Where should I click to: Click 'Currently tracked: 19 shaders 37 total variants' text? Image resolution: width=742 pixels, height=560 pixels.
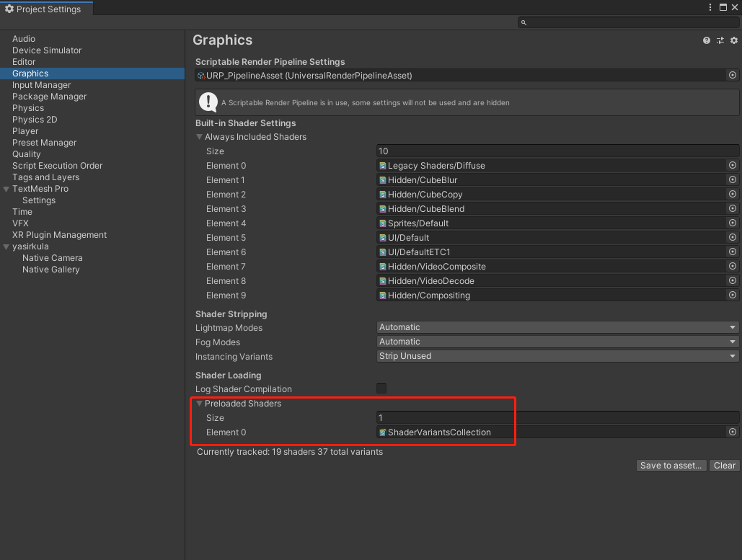(290, 452)
